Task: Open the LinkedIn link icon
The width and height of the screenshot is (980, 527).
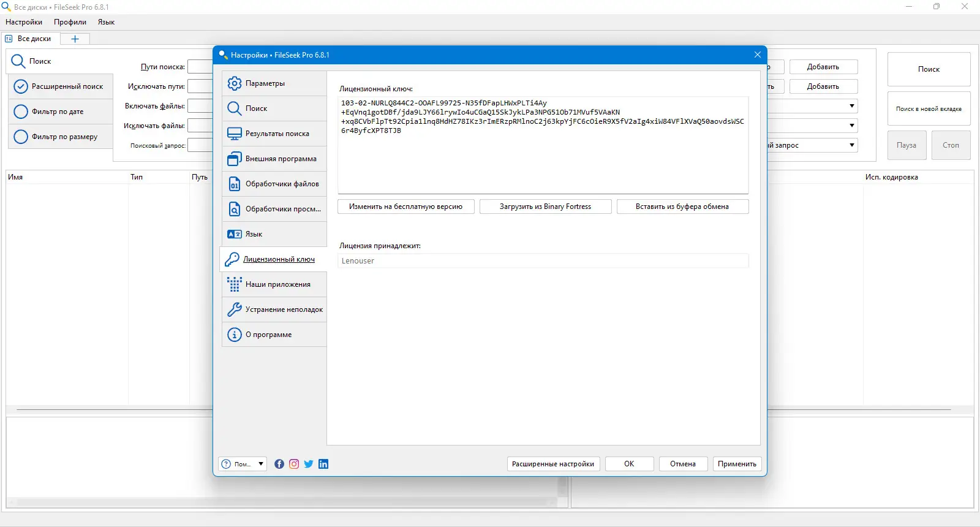Action: click(x=323, y=464)
